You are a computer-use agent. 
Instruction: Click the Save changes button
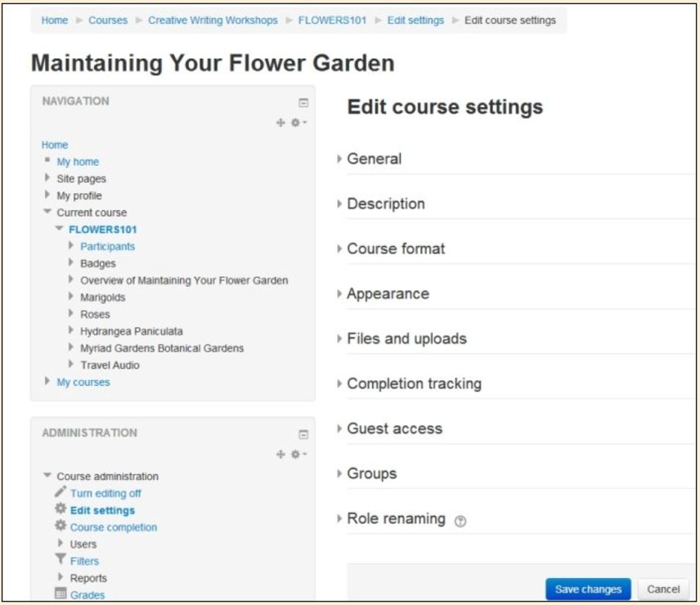click(x=588, y=589)
